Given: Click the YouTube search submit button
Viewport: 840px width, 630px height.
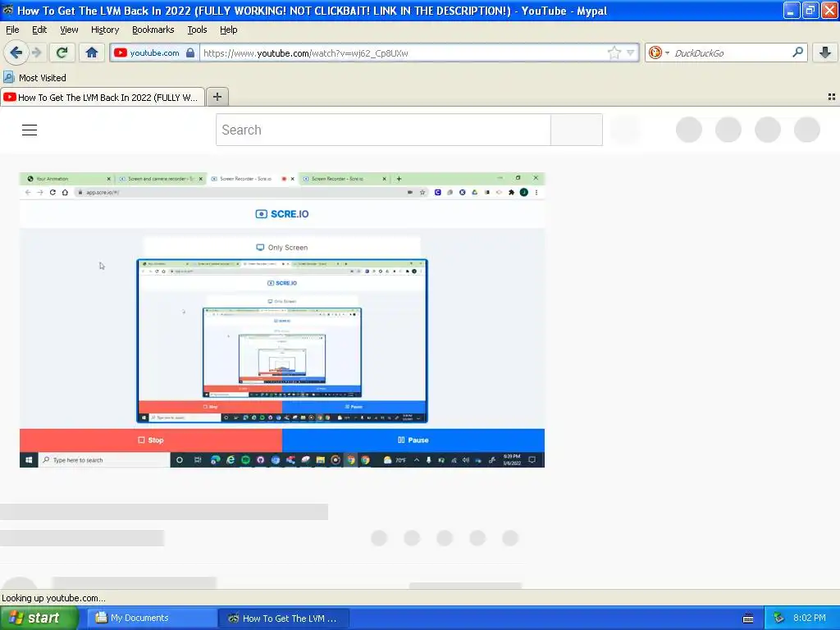Looking at the screenshot, I should click(x=577, y=130).
